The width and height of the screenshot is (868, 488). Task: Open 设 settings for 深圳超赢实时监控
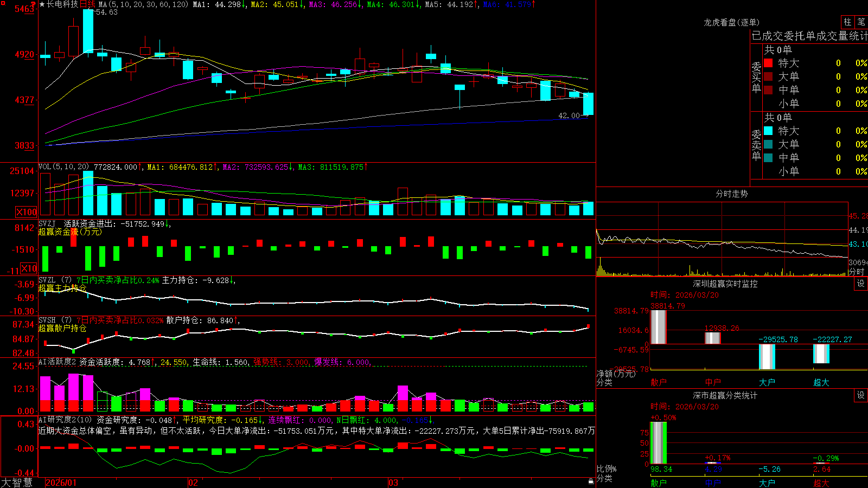(x=861, y=284)
